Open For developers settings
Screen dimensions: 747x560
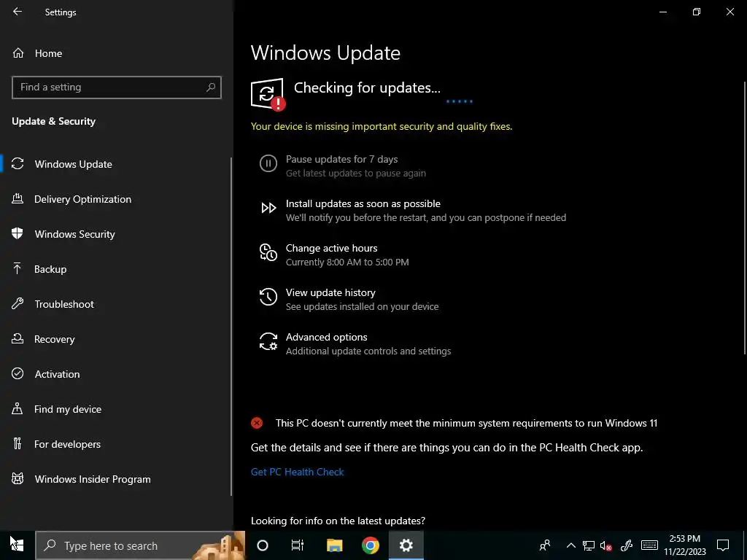tap(117, 444)
